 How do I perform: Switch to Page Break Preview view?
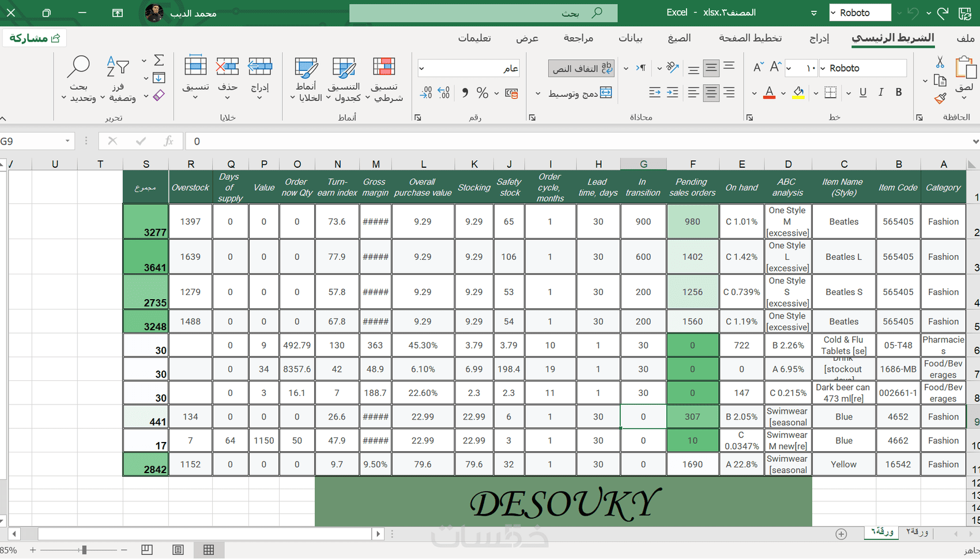pos(147,550)
